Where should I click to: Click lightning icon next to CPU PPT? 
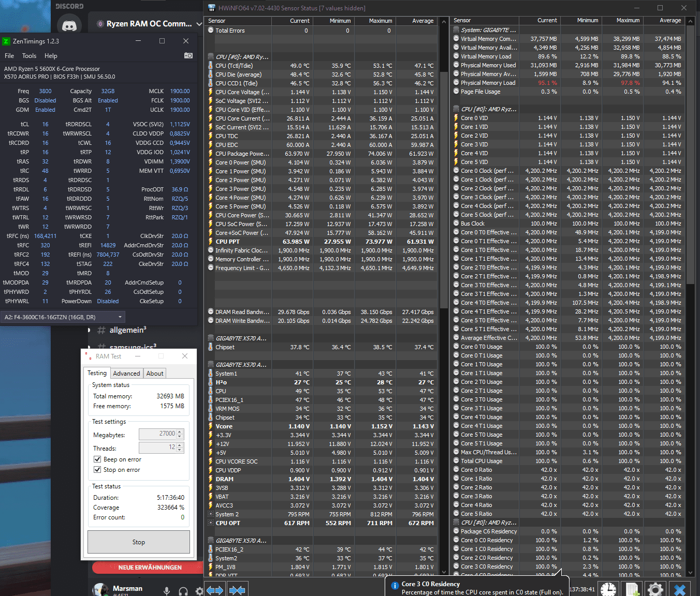tap(211, 242)
